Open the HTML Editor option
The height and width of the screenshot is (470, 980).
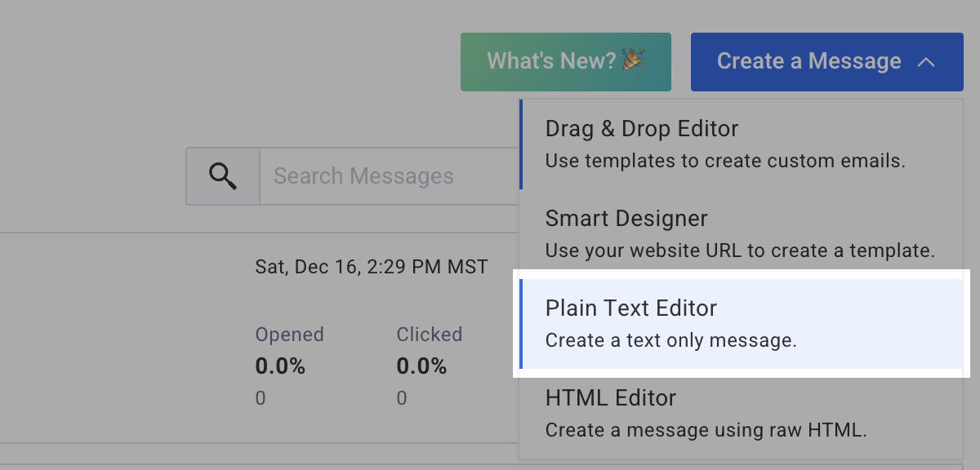[611, 398]
